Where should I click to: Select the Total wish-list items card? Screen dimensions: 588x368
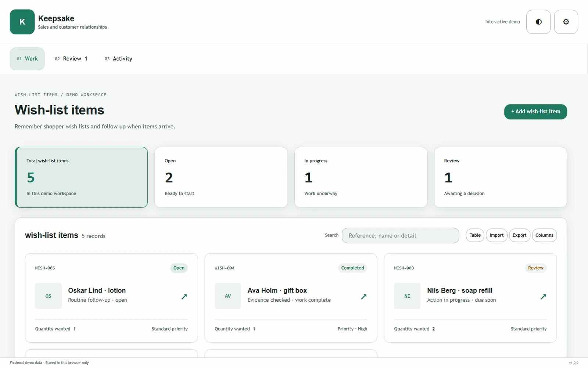(x=81, y=177)
